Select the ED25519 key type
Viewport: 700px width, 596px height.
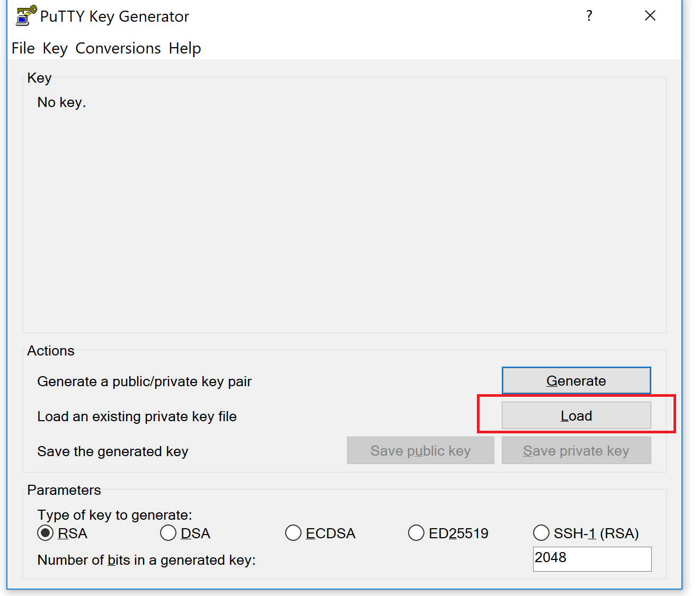[x=449, y=533]
